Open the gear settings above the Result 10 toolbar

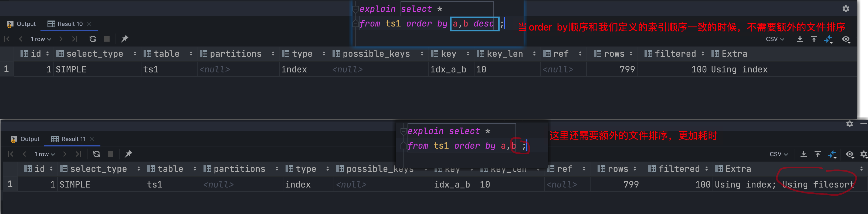[x=846, y=9]
